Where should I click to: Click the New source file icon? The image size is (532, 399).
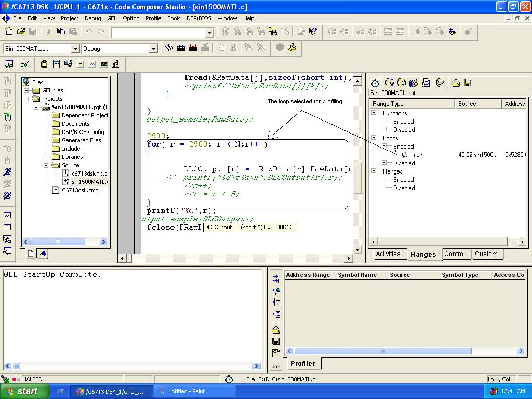[9, 32]
